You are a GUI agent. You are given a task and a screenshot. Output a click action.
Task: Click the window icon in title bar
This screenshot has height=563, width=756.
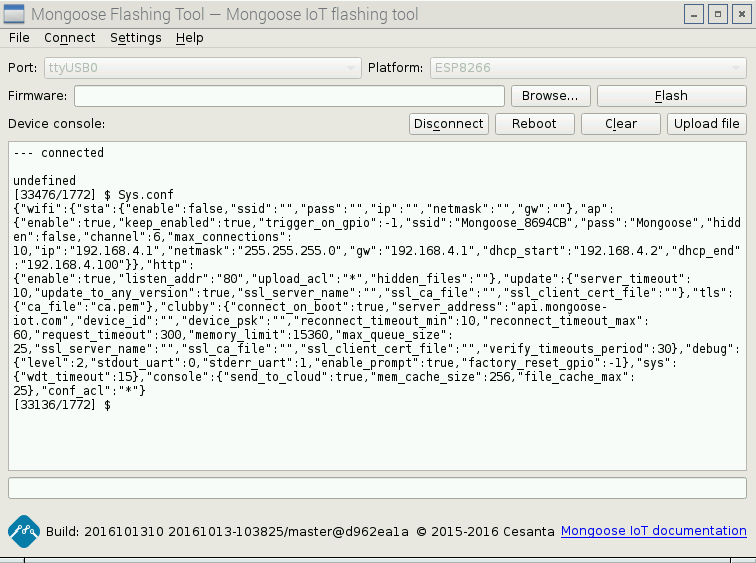[x=15, y=15]
